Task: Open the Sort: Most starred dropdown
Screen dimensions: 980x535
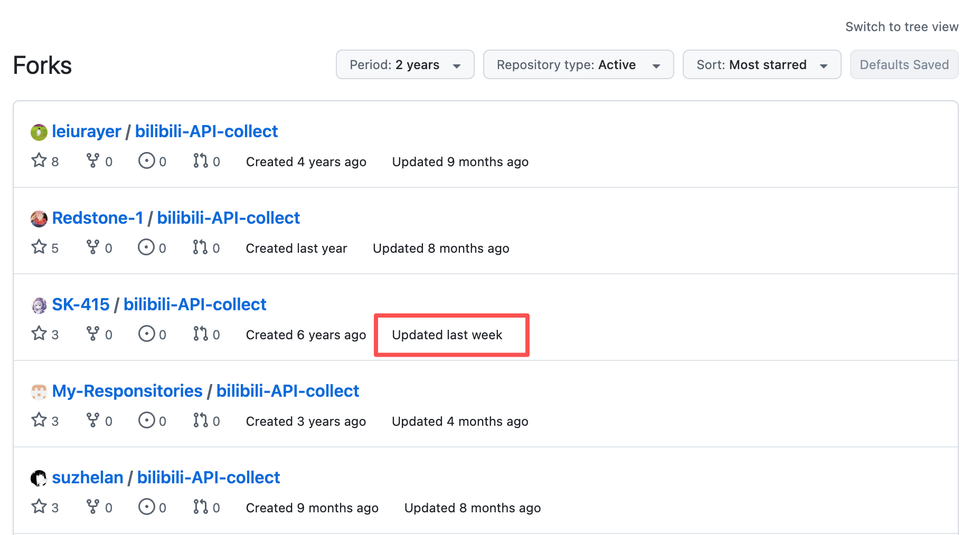Action: click(761, 64)
